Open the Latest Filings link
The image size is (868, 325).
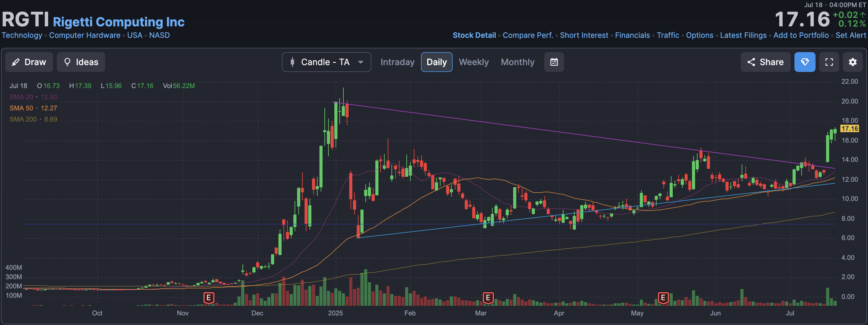pos(743,35)
